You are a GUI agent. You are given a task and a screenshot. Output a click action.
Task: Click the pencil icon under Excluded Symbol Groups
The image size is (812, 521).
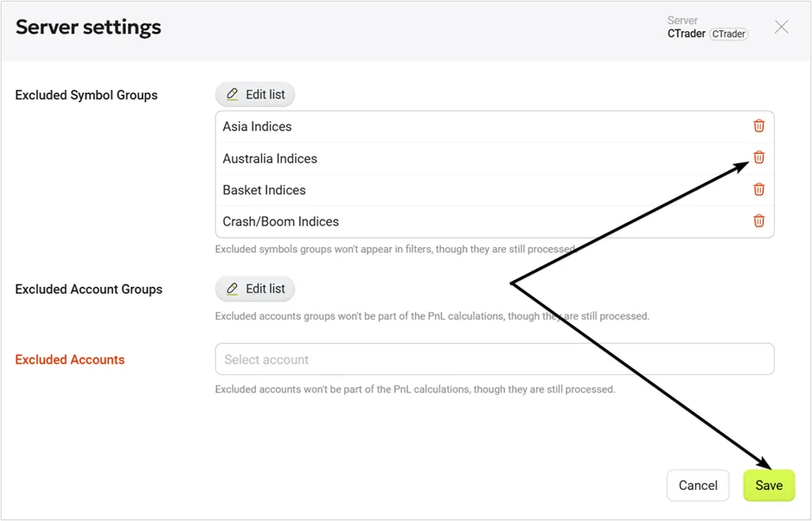coord(232,94)
